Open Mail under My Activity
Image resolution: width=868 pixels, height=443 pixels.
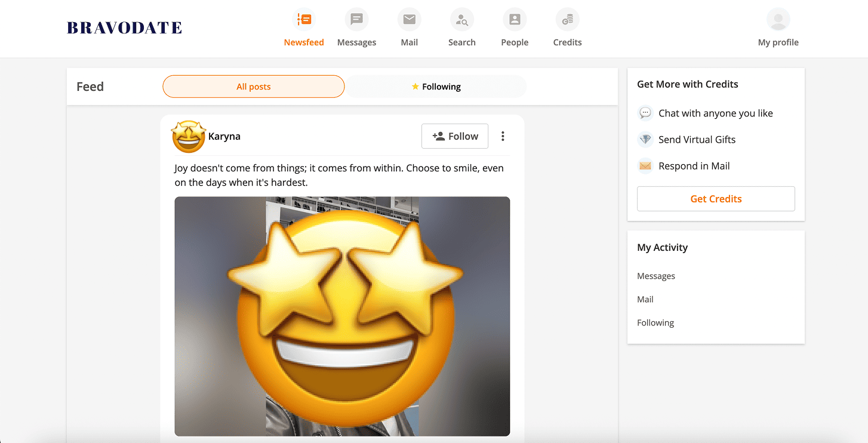click(645, 299)
